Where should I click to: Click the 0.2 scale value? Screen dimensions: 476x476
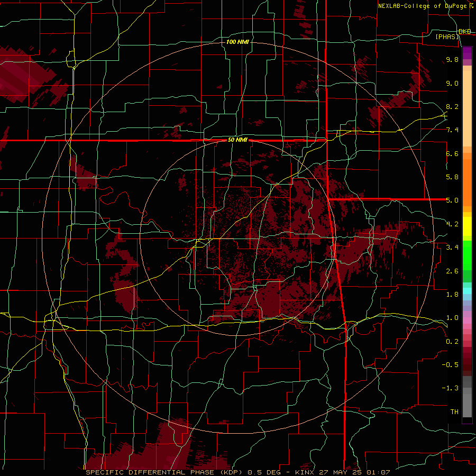coord(452,342)
